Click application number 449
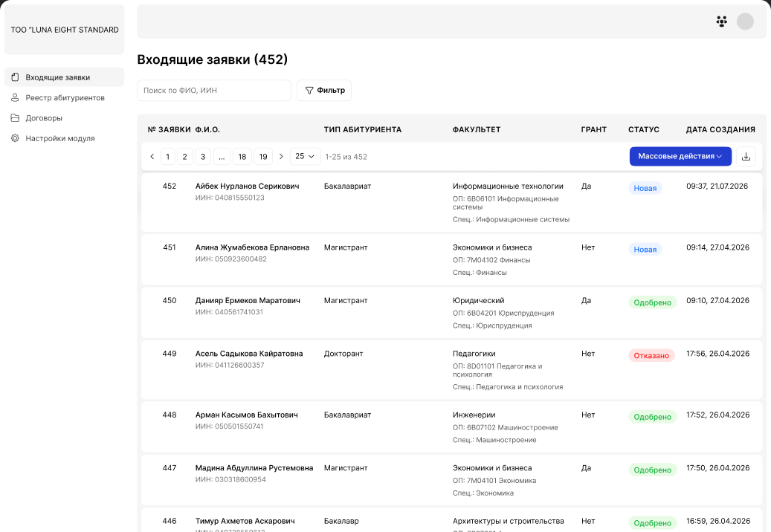Image resolution: width=771 pixels, height=532 pixels. click(170, 354)
